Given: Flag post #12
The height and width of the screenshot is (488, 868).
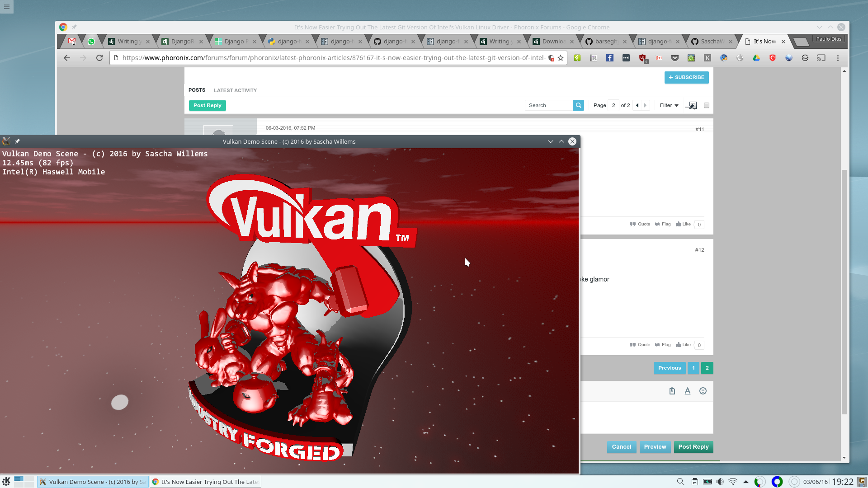Looking at the screenshot, I should point(663,345).
